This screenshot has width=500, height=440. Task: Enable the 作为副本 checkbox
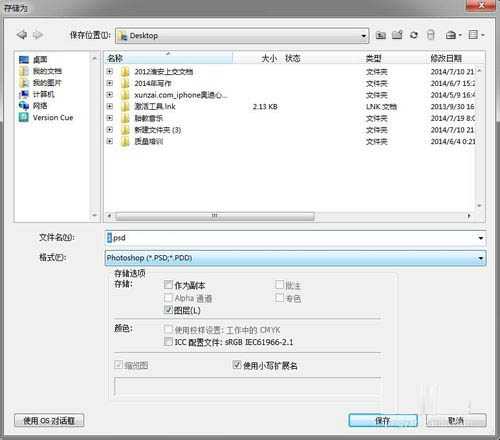(x=168, y=285)
